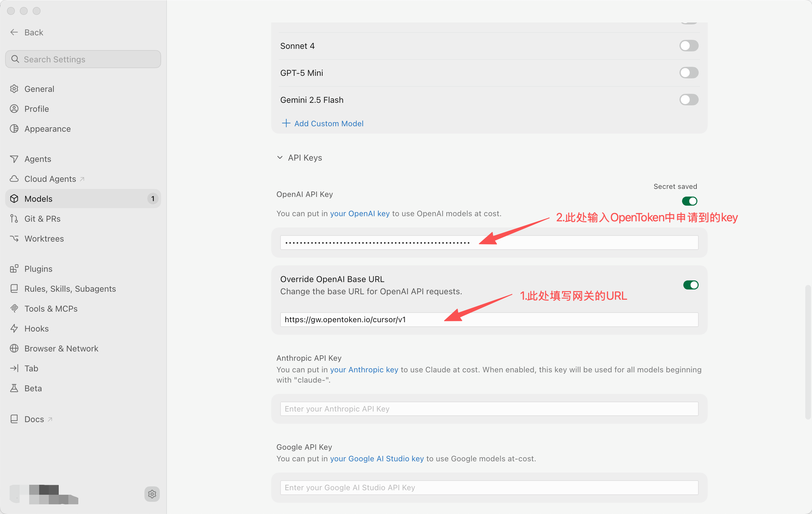Click the Beta flask icon
Screen dimensions: 812x514
click(x=14, y=388)
